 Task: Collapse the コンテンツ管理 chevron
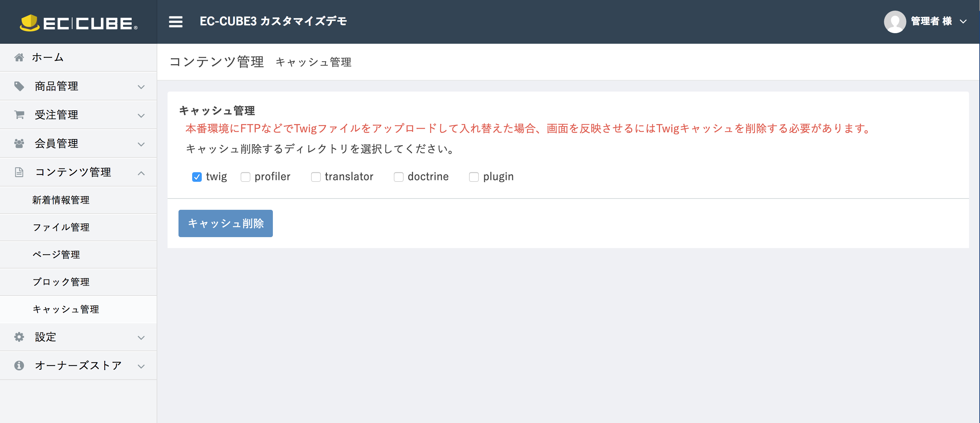(141, 173)
